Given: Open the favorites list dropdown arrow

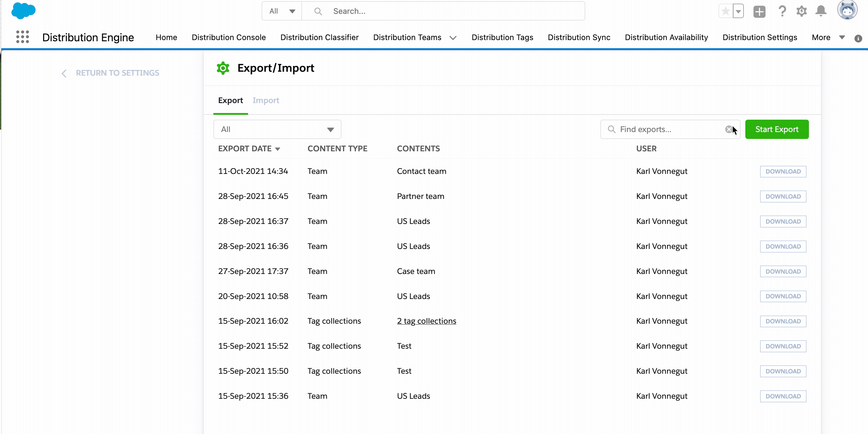Looking at the screenshot, I should pos(738,11).
